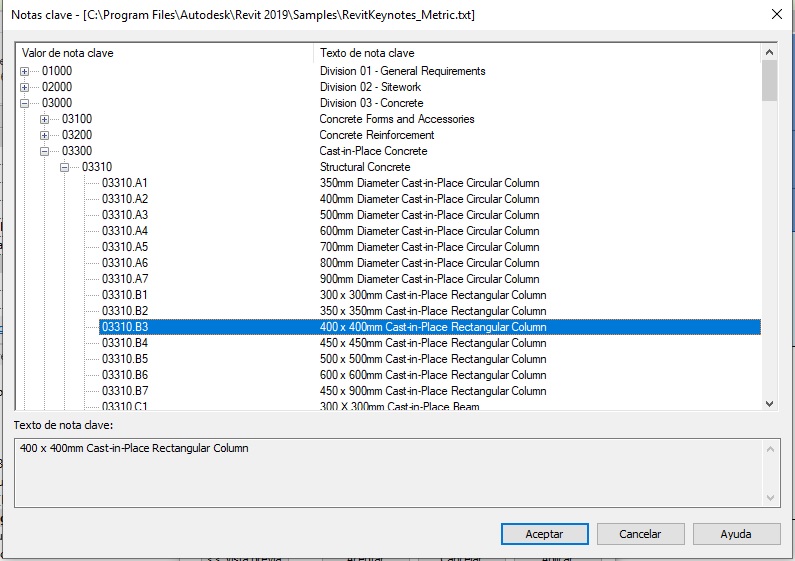Viewport: 795px width, 561px height.
Task: Choose 900mm Diameter Circular Column keynote
Action: tap(429, 279)
